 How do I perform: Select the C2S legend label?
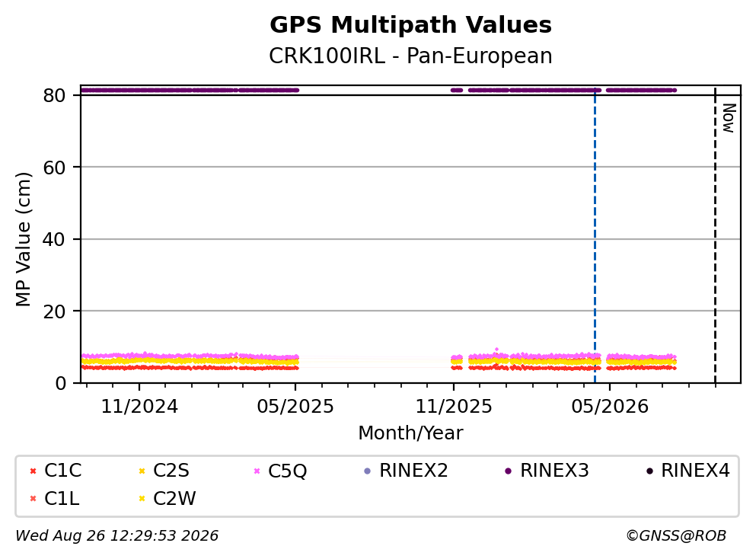click(171, 471)
